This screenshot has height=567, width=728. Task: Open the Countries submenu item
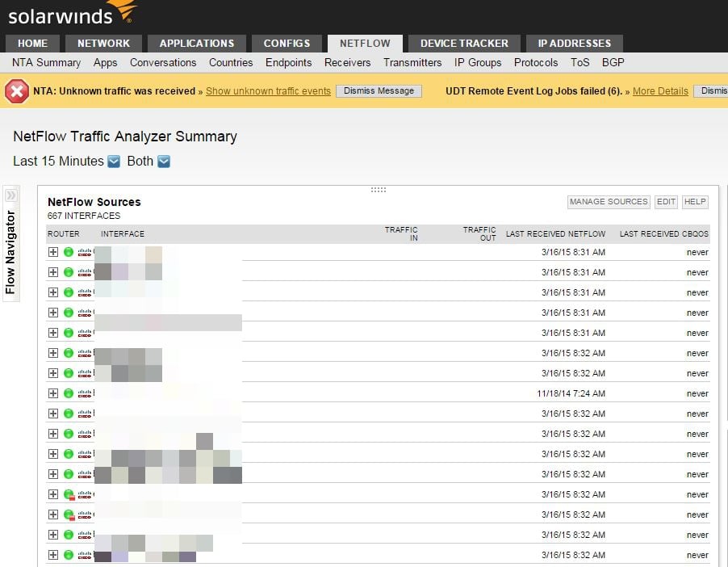point(231,63)
